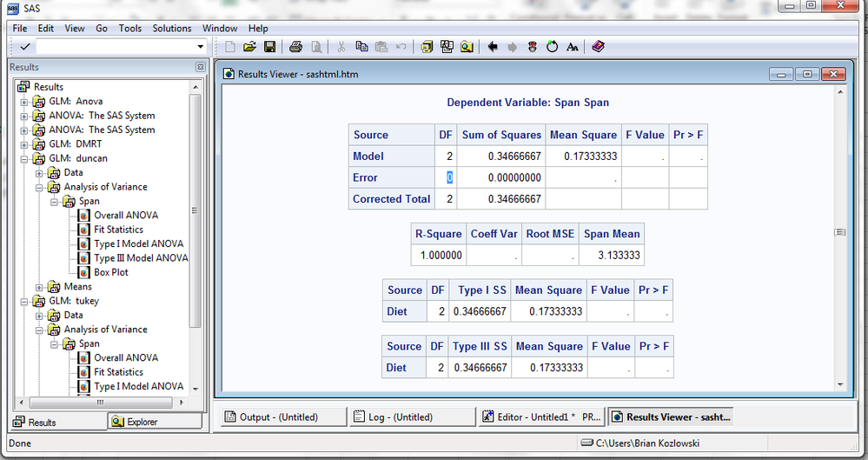Expand the GLM: Anova tree node
Viewport: 868px width, 460px height.
pos(24,102)
